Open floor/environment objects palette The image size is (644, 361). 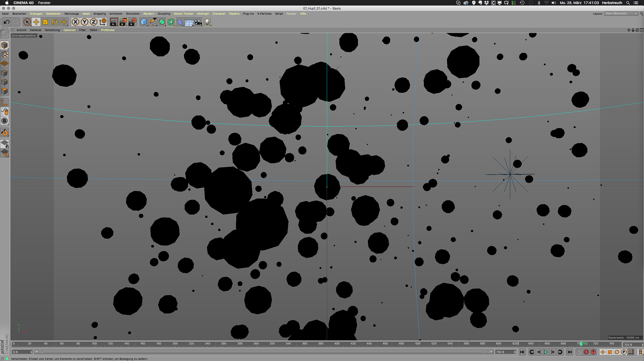[189, 22]
